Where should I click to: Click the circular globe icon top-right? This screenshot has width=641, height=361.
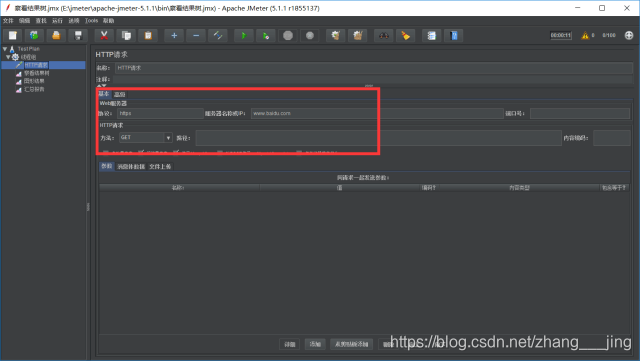[x=629, y=36]
